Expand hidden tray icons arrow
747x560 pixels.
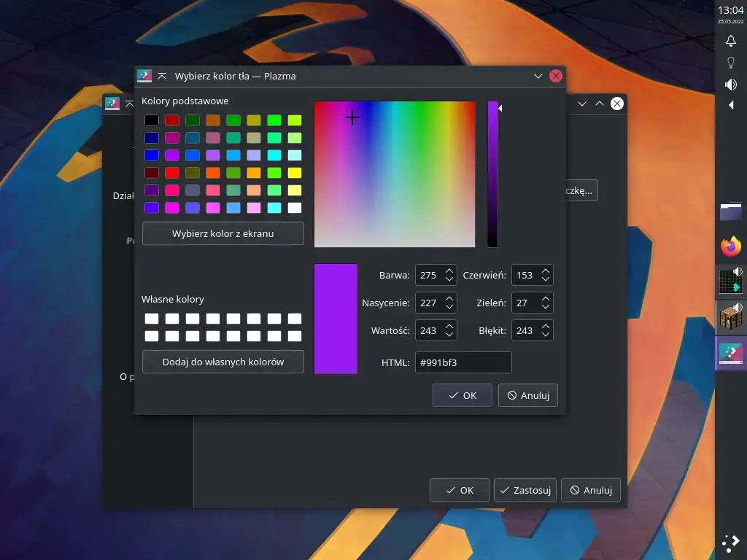tap(731, 105)
